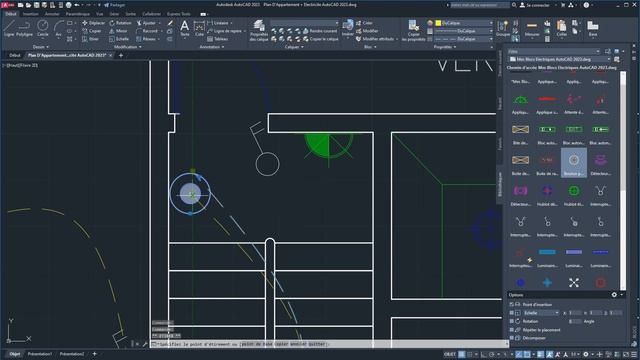Screen dimensions: 640x360
Task: Select the Arc tool
Action: pyautogui.click(x=58, y=29)
